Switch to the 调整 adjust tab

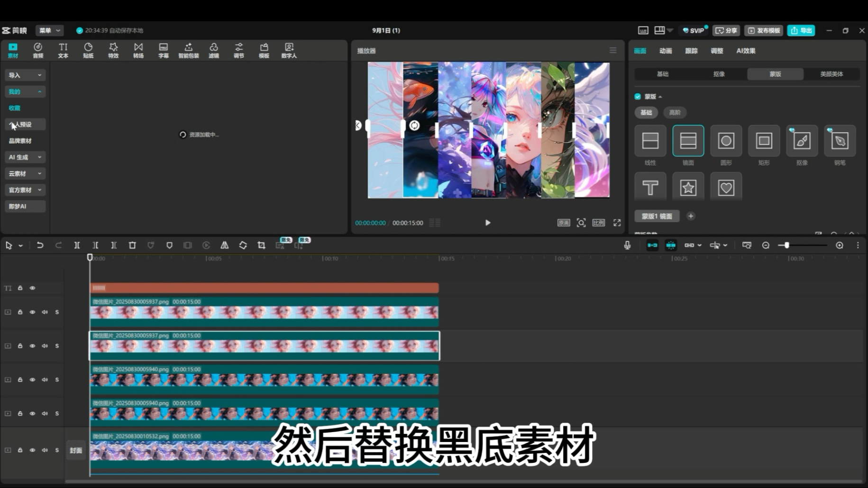(717, 51)
